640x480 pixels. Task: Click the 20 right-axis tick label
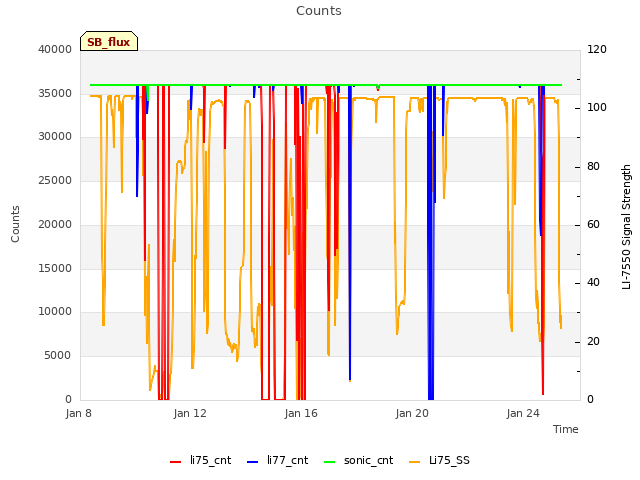point(593,341)
